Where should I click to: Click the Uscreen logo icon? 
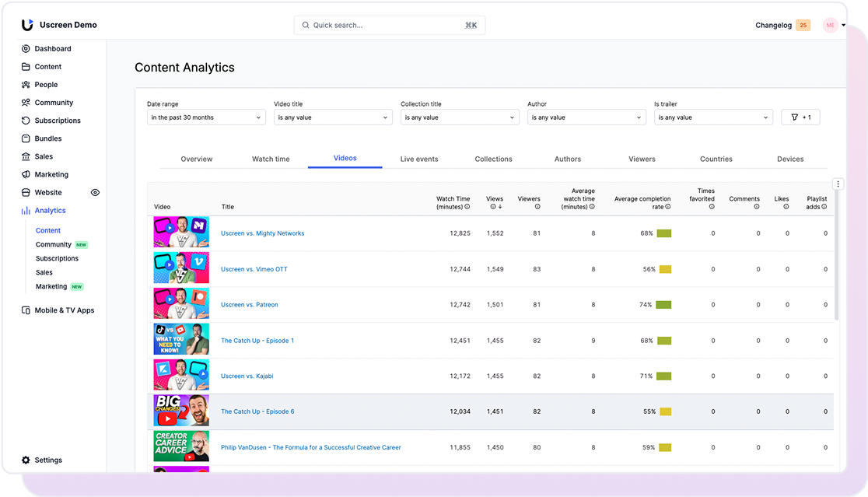(x=27, y=25)
